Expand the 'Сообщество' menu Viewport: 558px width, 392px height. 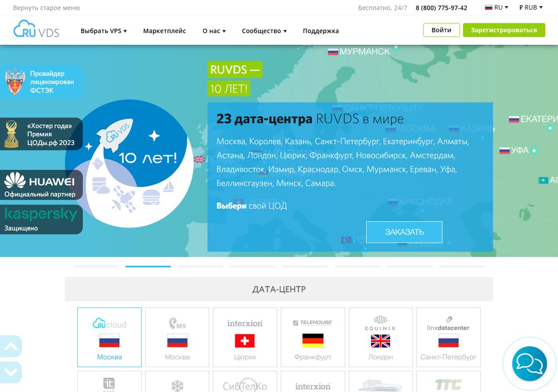pyautogui.click(x=264, y=31)
